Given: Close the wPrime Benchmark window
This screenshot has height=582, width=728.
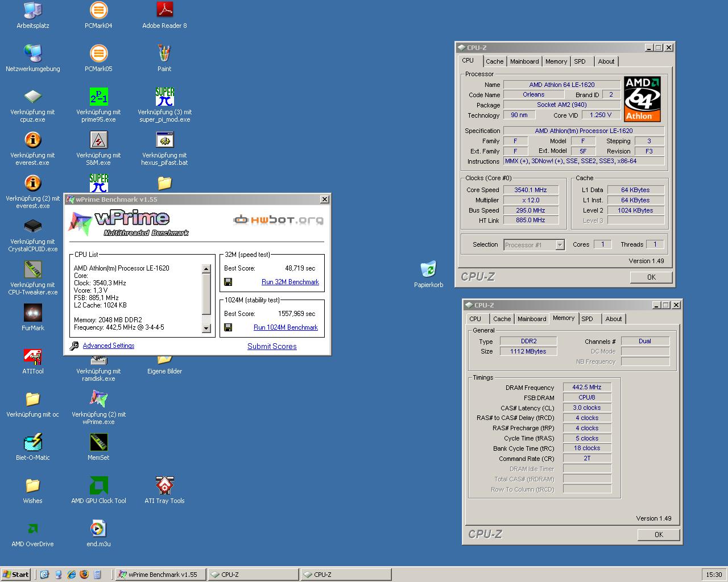Looking at the screenshot, I should pos(324,199).
